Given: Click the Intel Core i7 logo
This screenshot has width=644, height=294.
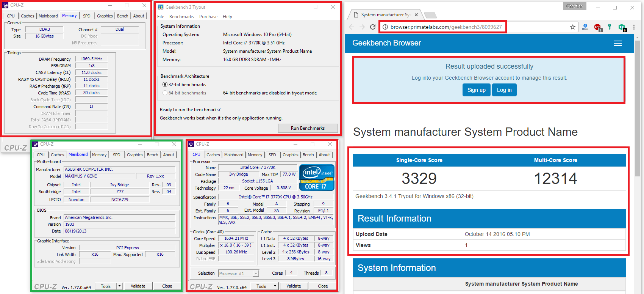Looking at the screenshot, I should click(x=317, y=177).
